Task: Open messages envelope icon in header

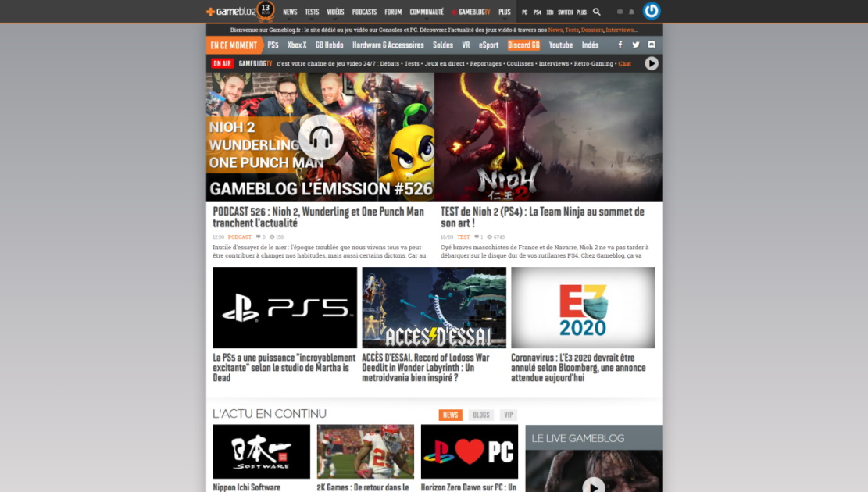Action: click(620, 12)
